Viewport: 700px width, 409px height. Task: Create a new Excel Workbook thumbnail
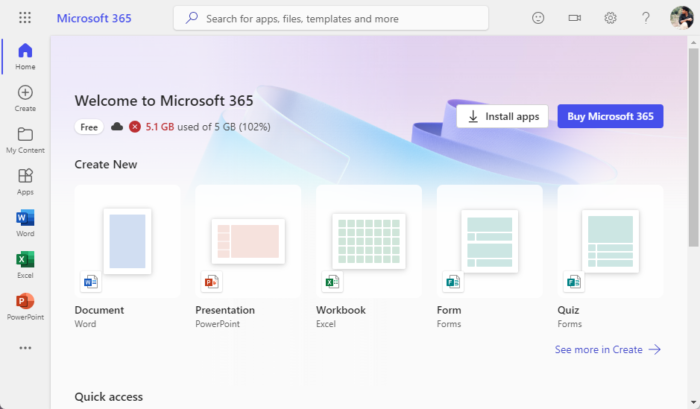[368, 241]
